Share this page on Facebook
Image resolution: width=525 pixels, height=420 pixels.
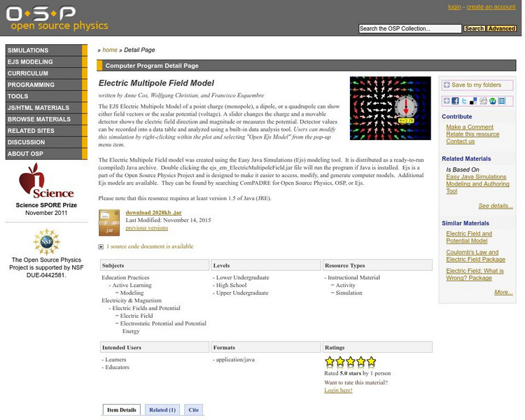(455, 101)
